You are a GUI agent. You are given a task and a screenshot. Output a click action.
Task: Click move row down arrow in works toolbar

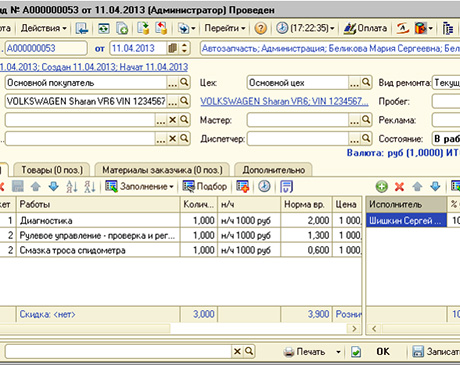(54, 187)
